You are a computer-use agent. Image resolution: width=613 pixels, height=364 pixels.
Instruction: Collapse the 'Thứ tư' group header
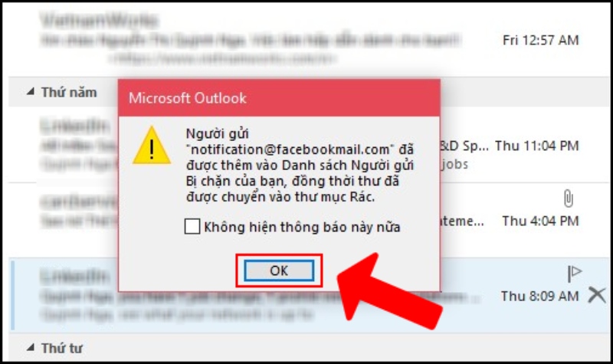click(x=30, y=347)
